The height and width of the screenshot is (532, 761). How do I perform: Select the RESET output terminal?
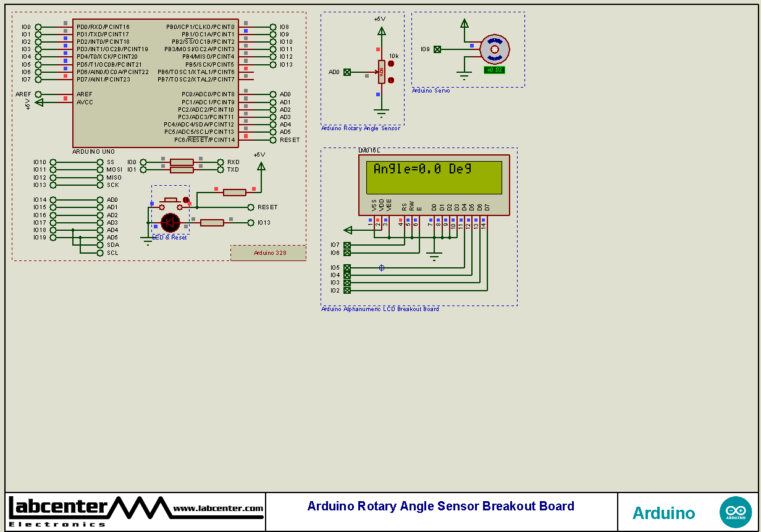[x=251, y=207]
